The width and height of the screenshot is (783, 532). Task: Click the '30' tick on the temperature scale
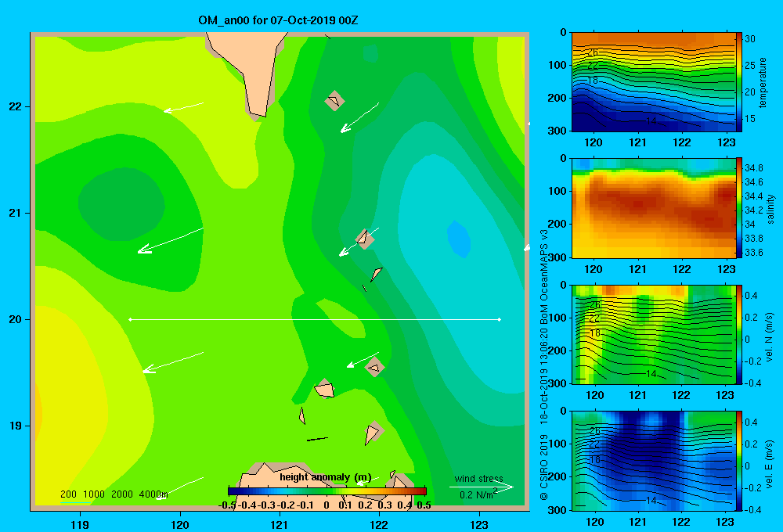(750, 39)
